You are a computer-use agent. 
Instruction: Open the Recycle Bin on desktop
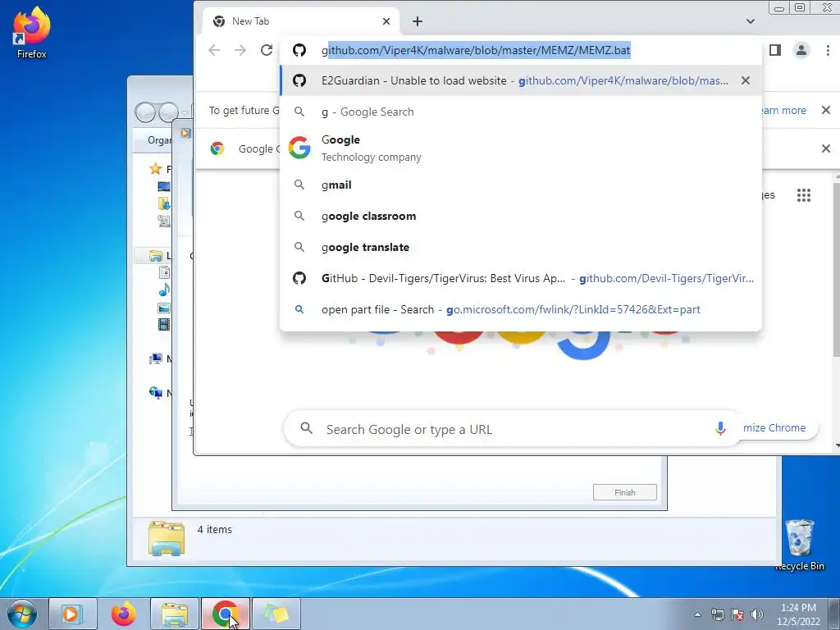(x=800, y=545)
